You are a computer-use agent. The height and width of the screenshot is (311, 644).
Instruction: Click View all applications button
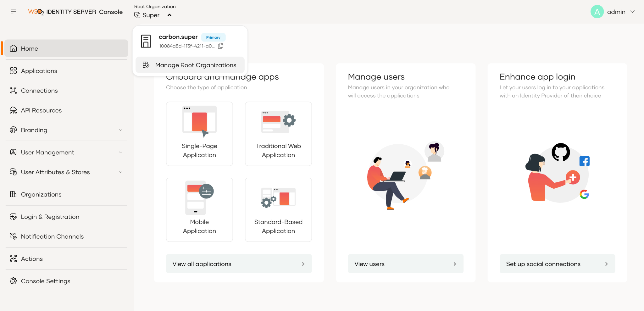coord(239,264)
